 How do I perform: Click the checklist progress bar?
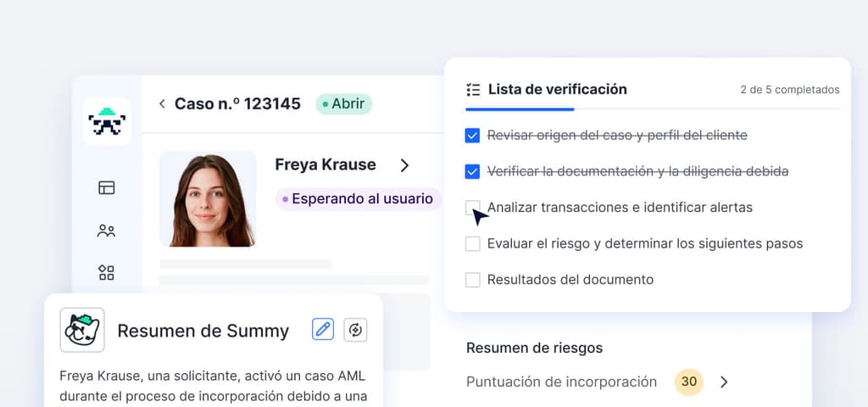(653, 109)
